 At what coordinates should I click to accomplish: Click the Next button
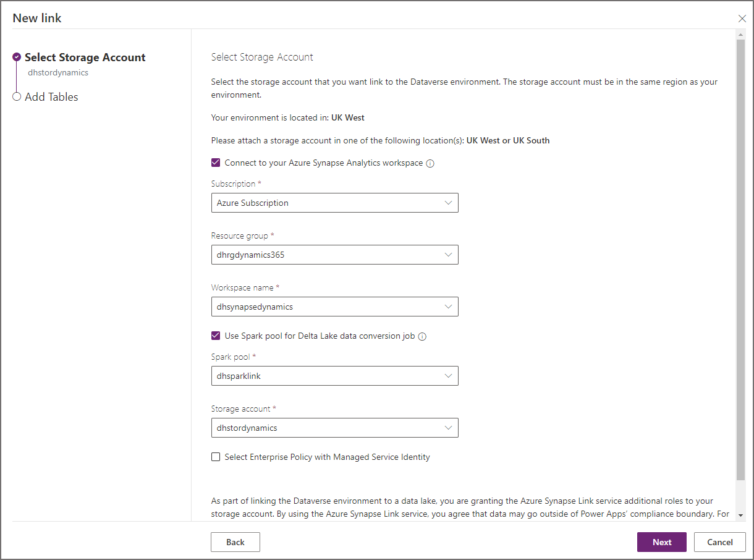(661, 542)
